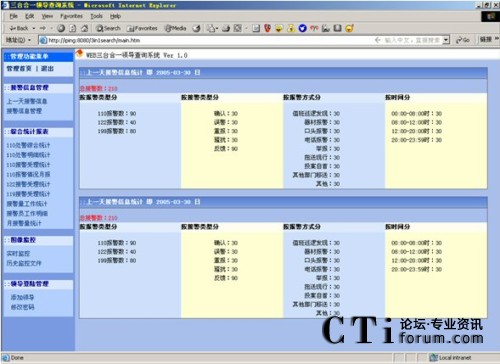Print the page with the printer icon
This screenshot has height=364, width=500.
[x=226, y=28]
